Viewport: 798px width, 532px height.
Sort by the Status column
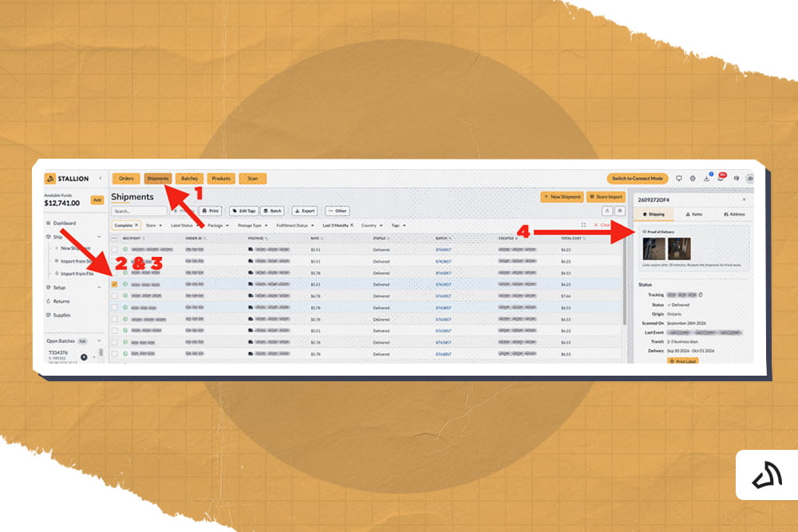coord(381,238)
